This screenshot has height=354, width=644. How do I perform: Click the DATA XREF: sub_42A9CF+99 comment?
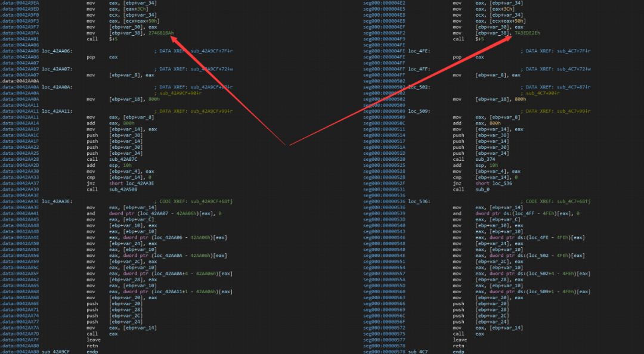pyautogui.click(x=193, y=111)
